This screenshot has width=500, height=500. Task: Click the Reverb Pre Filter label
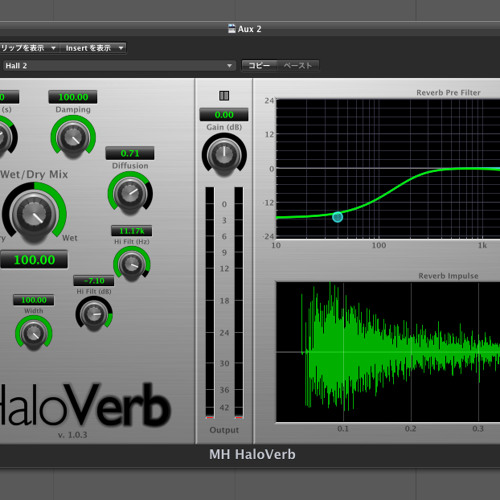[448, 92]
